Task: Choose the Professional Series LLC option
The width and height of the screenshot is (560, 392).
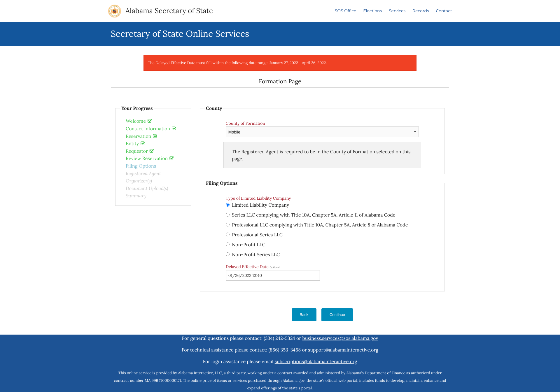Action: point(228,235)
